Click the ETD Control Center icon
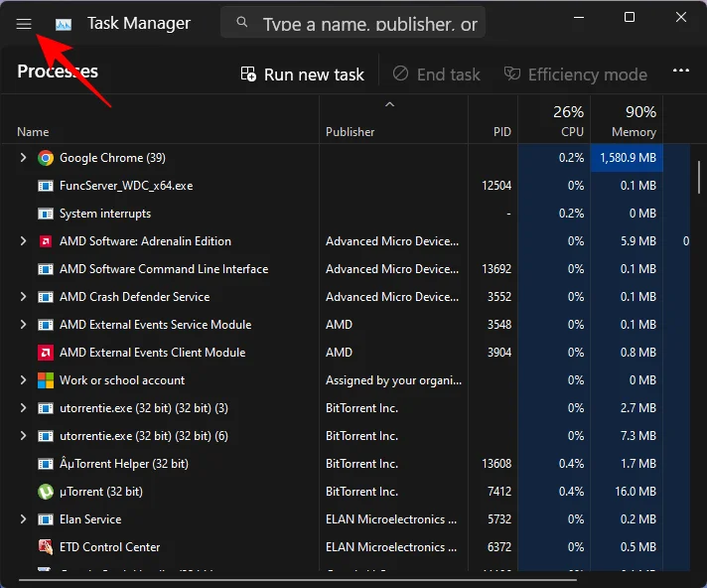This screenshot has height=588, width=707. pyautogui.click(x=46, y=547)
